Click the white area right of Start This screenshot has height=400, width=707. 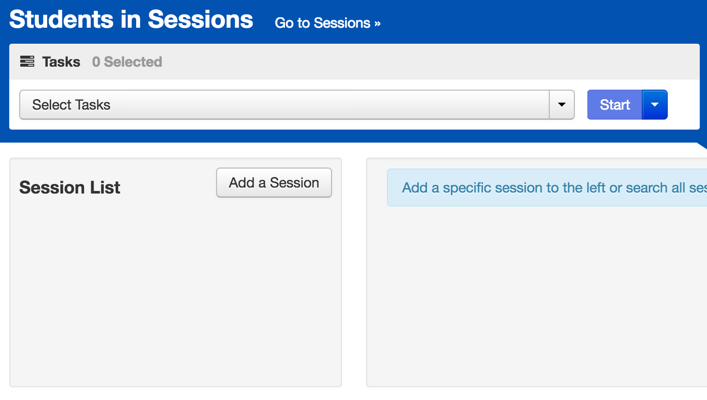pyautogui.click(x=683, y=105)
